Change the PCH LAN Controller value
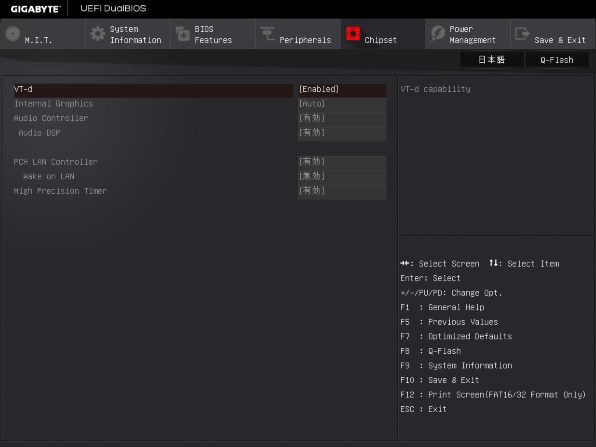The height and width of the screenshot is (447, 596). (x=342, y=162)
